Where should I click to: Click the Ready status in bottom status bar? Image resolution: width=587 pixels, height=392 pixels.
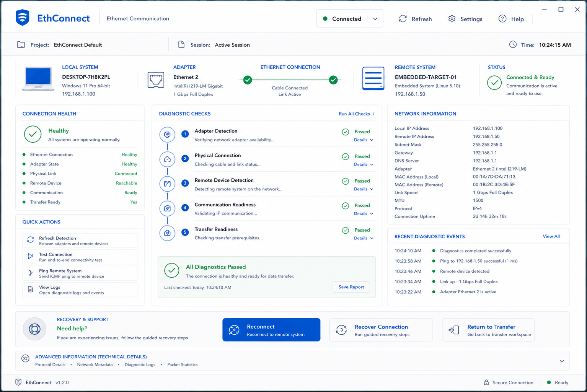click(x=558, y=382)
